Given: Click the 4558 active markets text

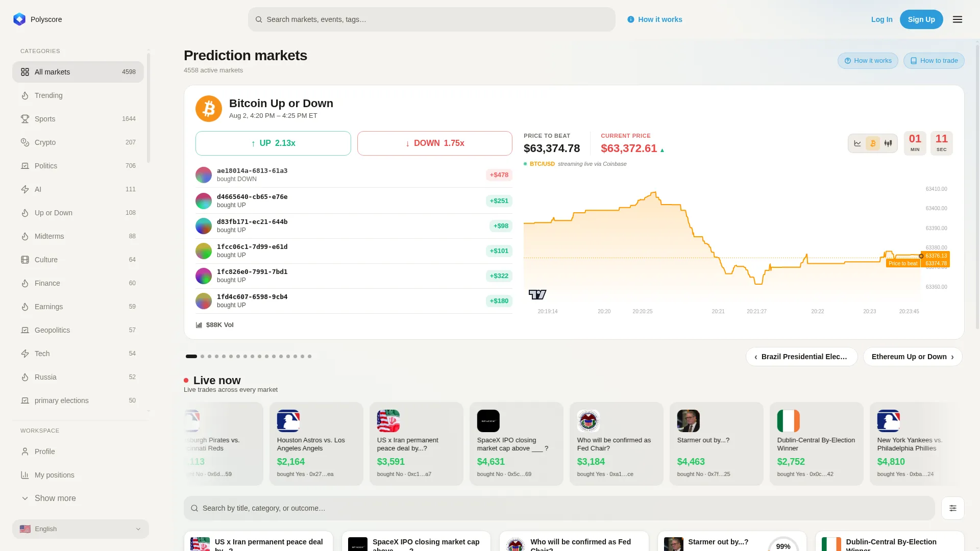Looking at the screenshot, I should pyautogui.click(x=213, y=70).
